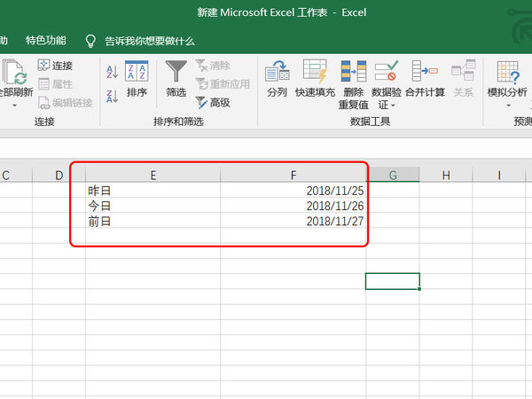Open Text to Columns (分列)
The height and width of the screenshot is (399, 532).
tap(277, 79)
